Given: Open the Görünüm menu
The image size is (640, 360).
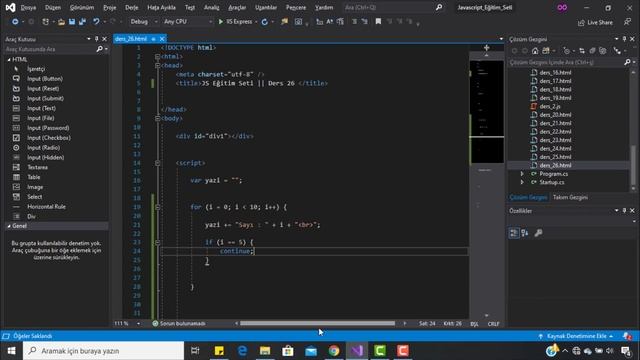Looking at the screenshot, I should pos(82,7).
